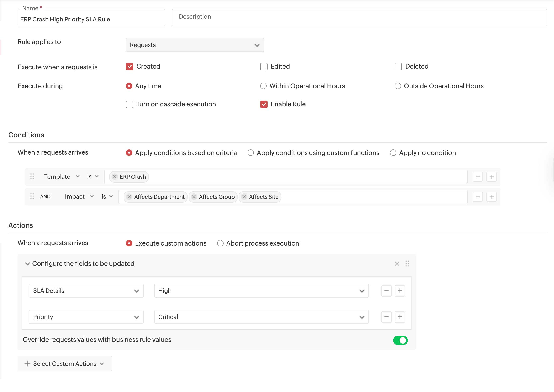The height and width of the screenshot is (392, 554).
Task: Enable Turn on cascade execution
Action: click(x=130, y=104)
